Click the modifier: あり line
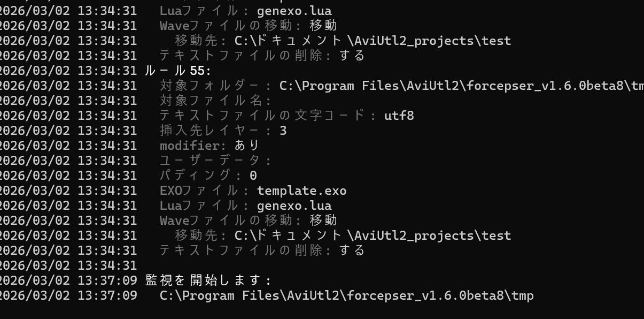644x319 pixels. point(210,146)
